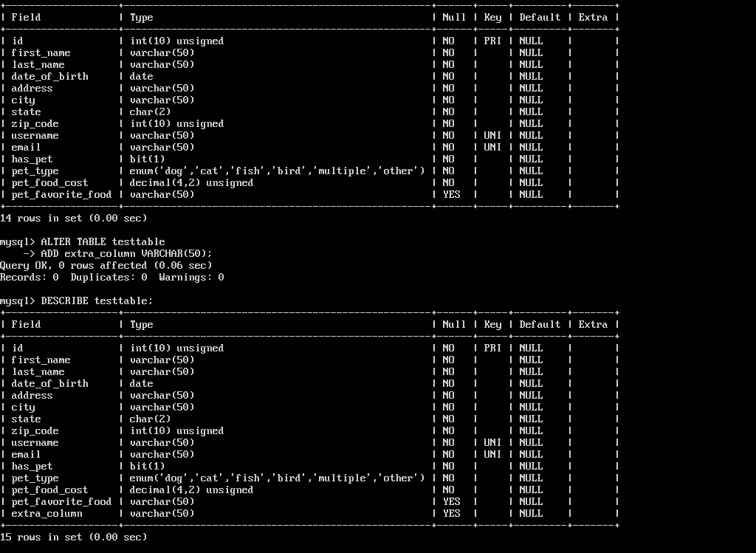Click the ALTER TABLE testtable command line
Screen dimensions: 756x553
[x=83, y=241]
